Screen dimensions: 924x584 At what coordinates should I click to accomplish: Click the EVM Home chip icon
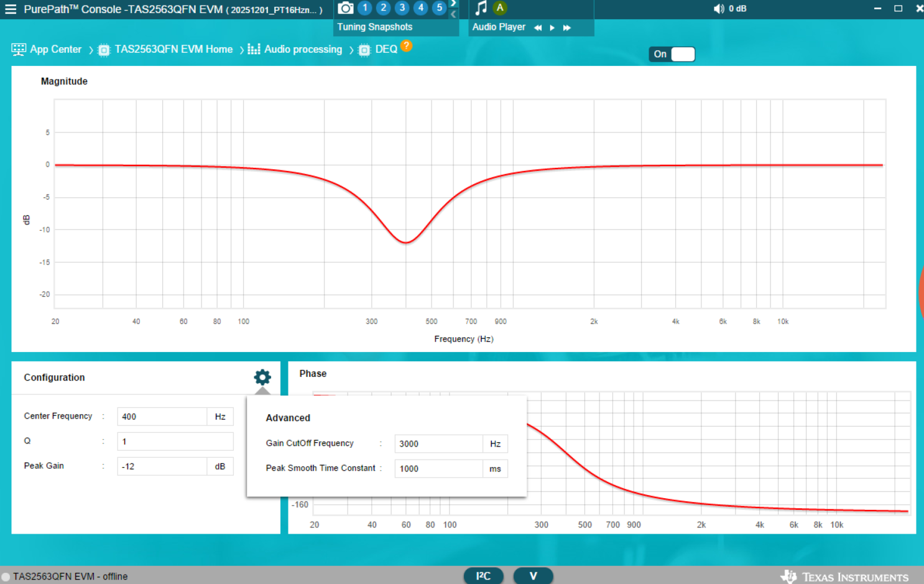[104, 50]
